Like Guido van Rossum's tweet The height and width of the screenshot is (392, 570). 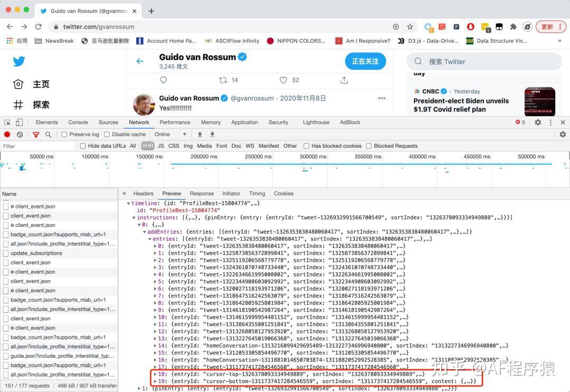pyautogui.click(x=283, y=80)
